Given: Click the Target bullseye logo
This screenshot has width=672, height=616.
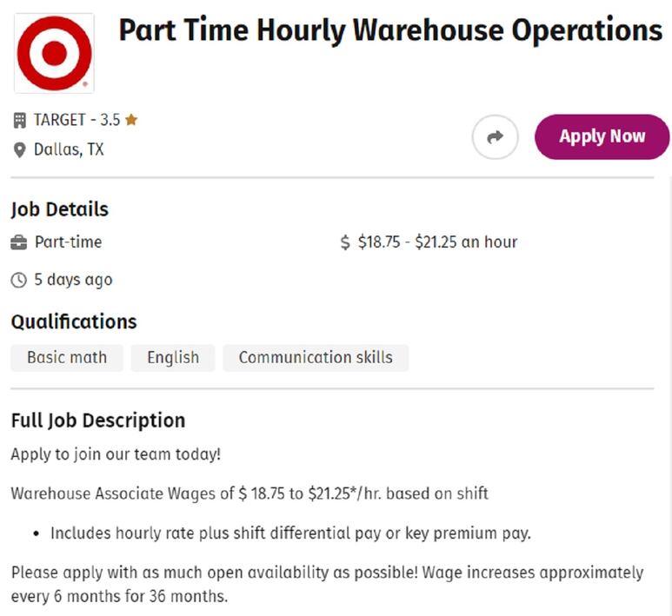Looking at the screenshot, I should tap(54, 53).
